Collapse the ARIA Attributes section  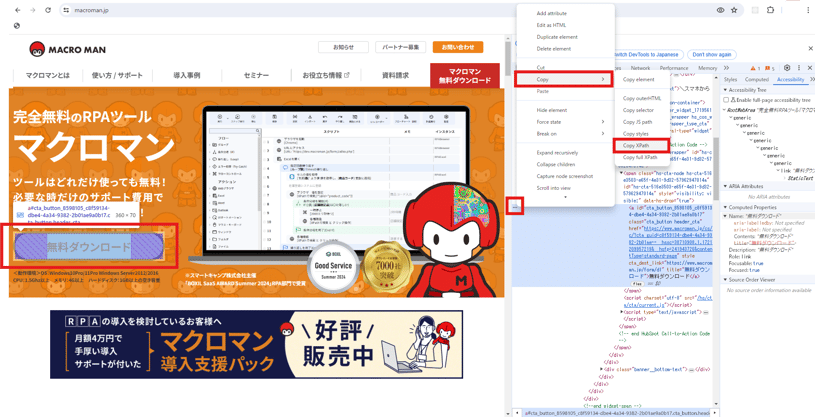[726, 186]
